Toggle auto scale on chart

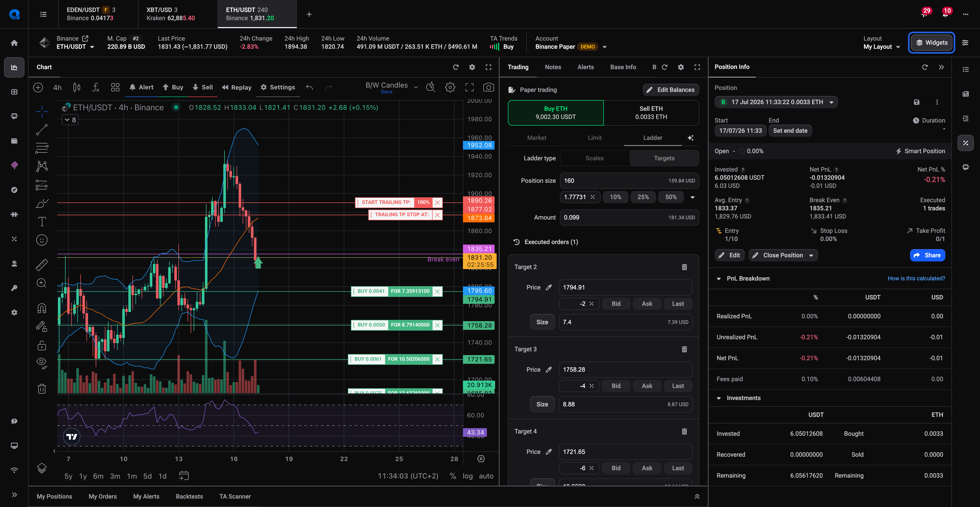tap(486, 476)
